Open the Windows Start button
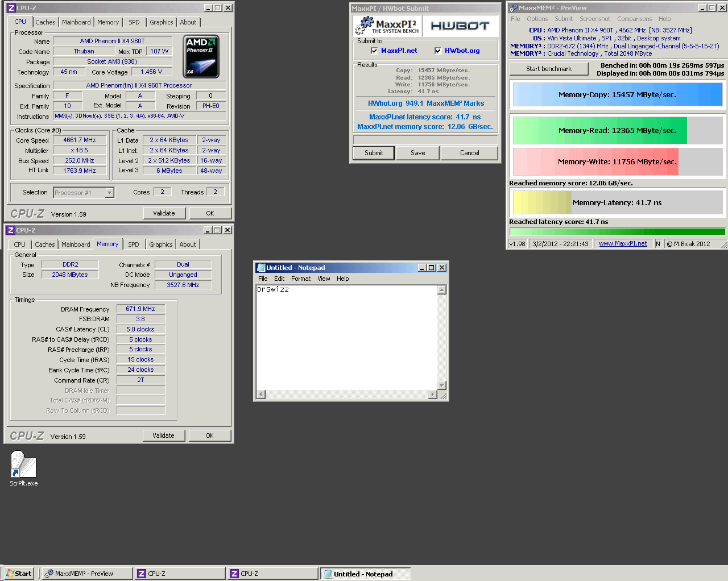This screenshot has height=581, width=728. (18, 574)
